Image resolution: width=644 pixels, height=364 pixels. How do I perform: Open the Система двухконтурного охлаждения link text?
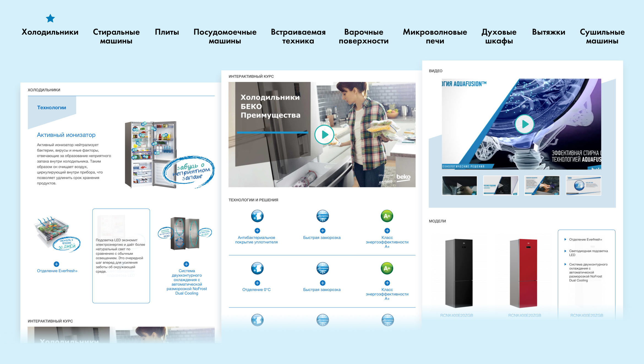187,282
